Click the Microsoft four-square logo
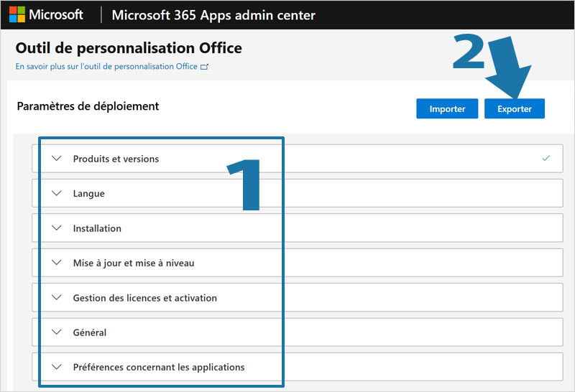Image resolution: width=575 pixels, height=392 pixels. tap(17, 14)
